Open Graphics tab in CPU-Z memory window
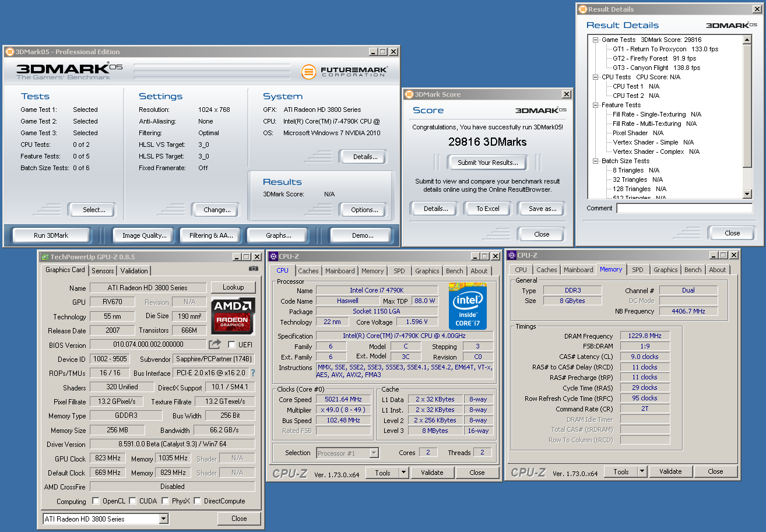The width and height of the screenshot is (766, 532). tap(666, 270)
